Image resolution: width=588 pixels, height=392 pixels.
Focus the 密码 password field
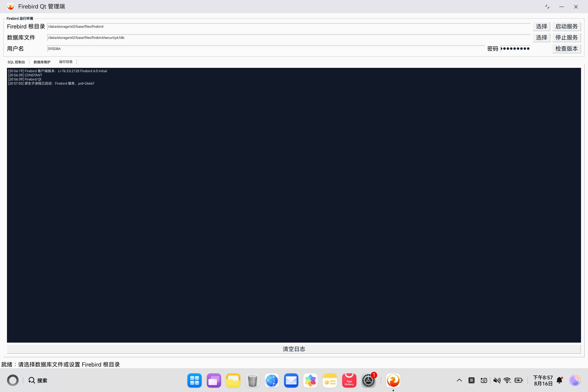pos(515,48)
